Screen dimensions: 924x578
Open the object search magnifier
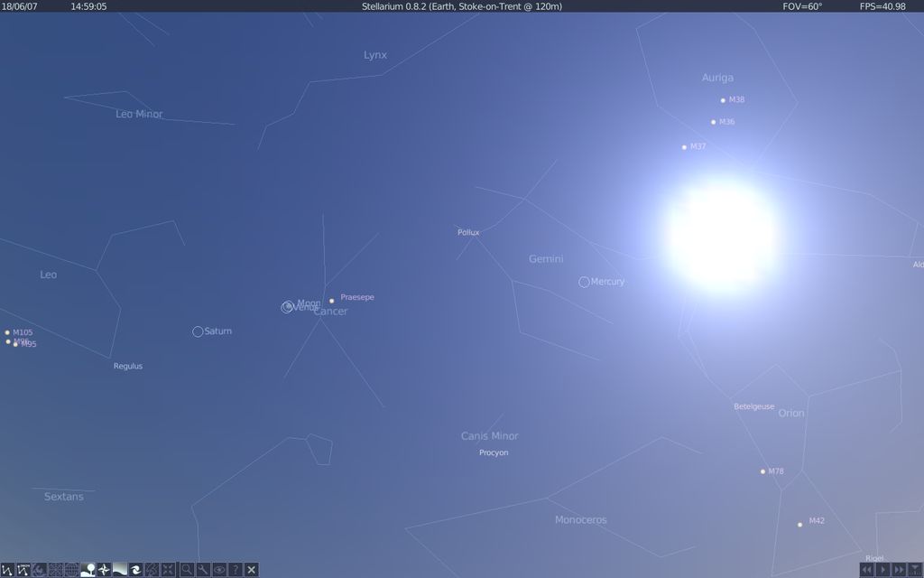[x=186, y=570]
